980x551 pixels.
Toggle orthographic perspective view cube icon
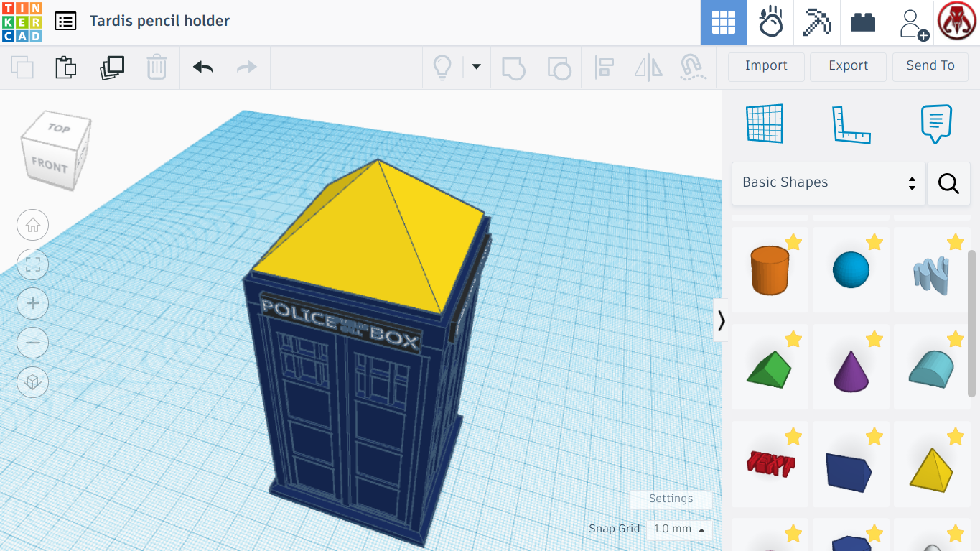click(33, 381)
